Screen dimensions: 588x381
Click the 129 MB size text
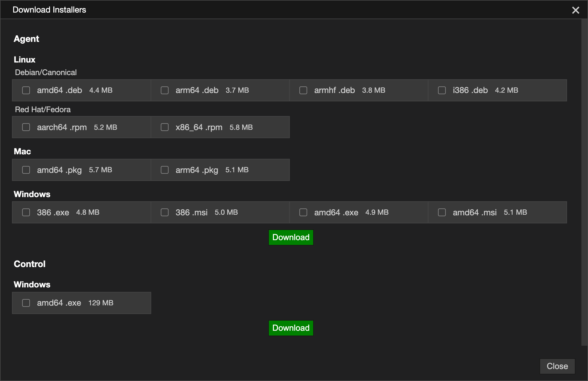point(101,303)
